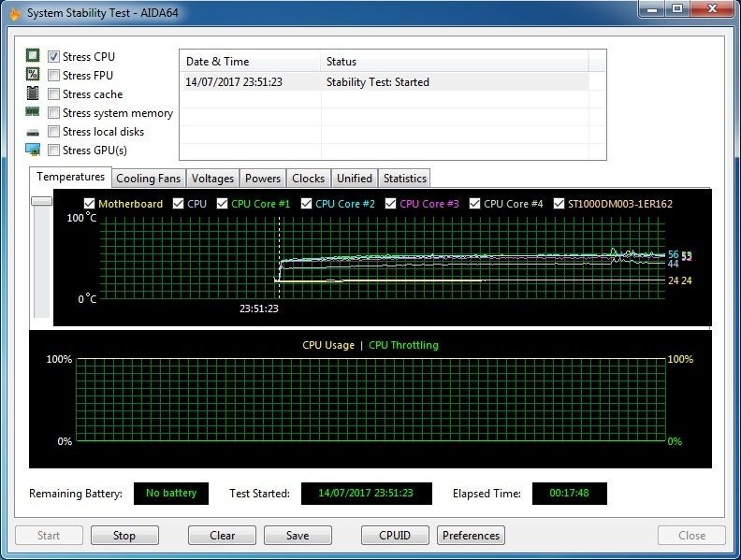Toggle the CPU Core #1 graph checkbox
This screenshot has width=741, height=560.
tap(222, 204)
